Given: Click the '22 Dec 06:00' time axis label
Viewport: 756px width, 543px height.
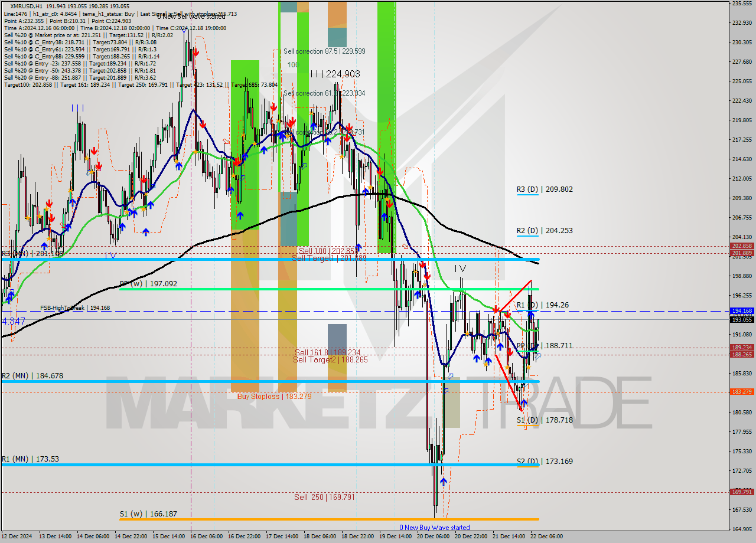Looking at the screenshot, I should 546,537.
